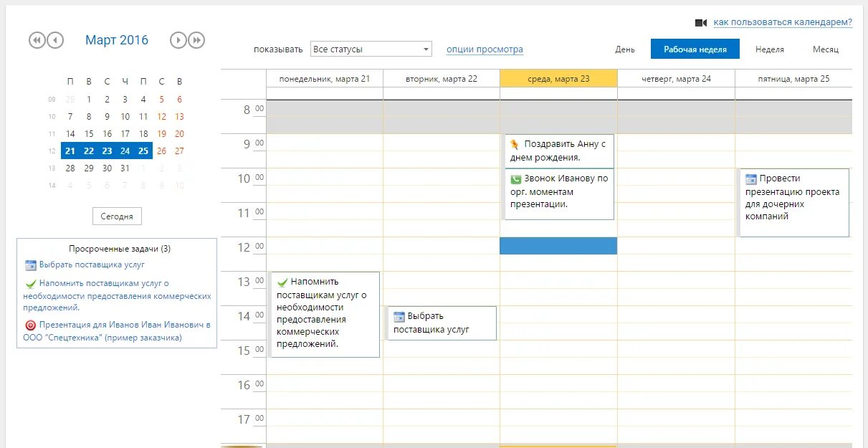Open Провести презентацию проекта event
Screen dimensions: 868x448
pyautogui.click(x=794, y=202)
